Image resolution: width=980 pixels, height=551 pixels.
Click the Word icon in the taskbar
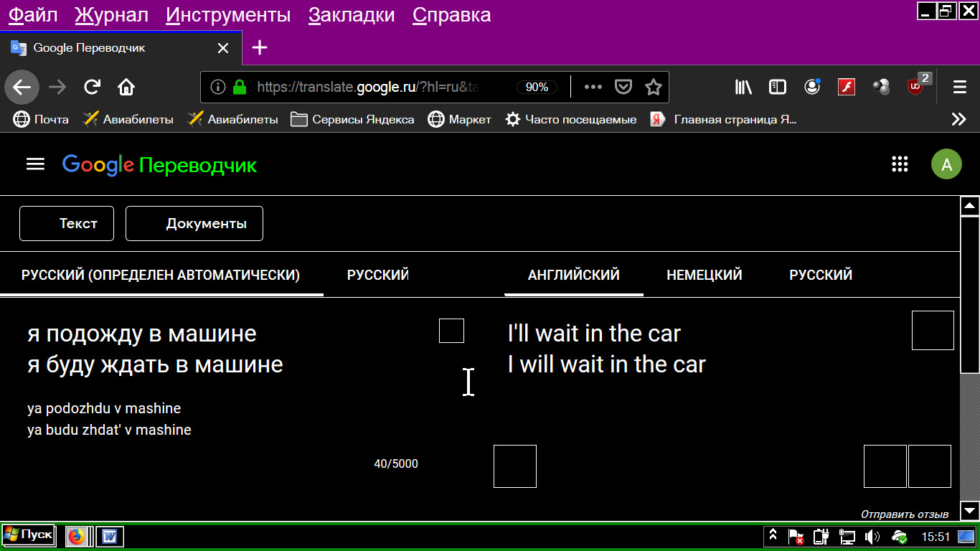tap(110, 536)
